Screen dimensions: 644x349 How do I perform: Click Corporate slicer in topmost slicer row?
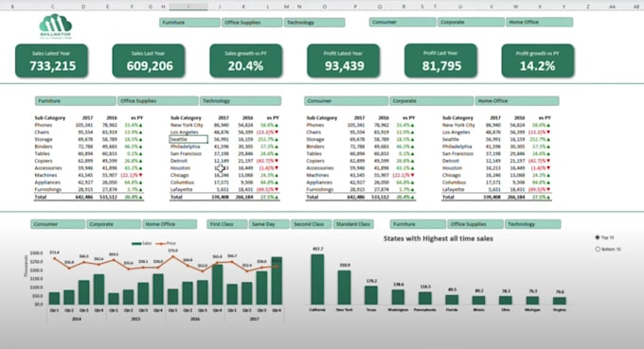point(471,22)
